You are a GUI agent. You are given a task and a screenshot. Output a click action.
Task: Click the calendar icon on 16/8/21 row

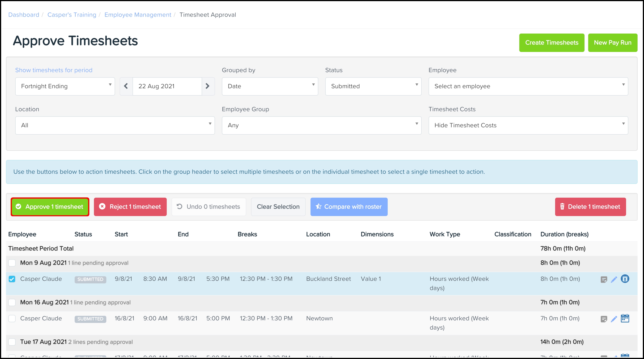point(625,318)
